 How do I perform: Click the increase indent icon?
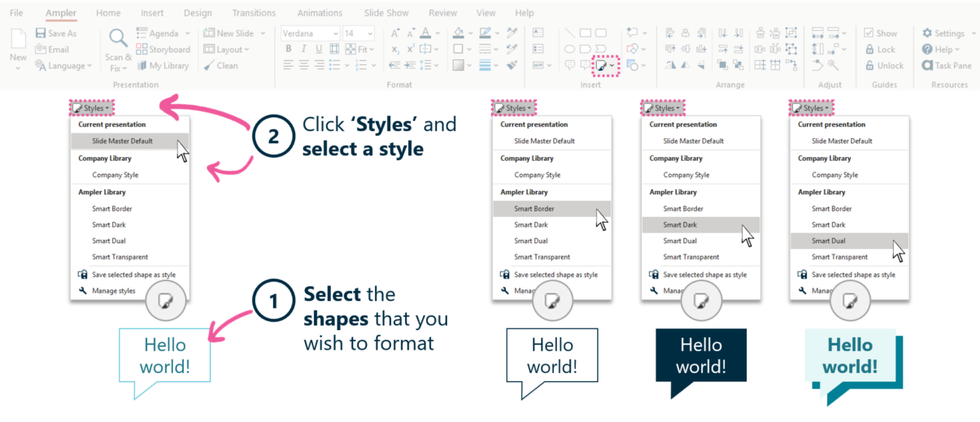click(412, 66)
